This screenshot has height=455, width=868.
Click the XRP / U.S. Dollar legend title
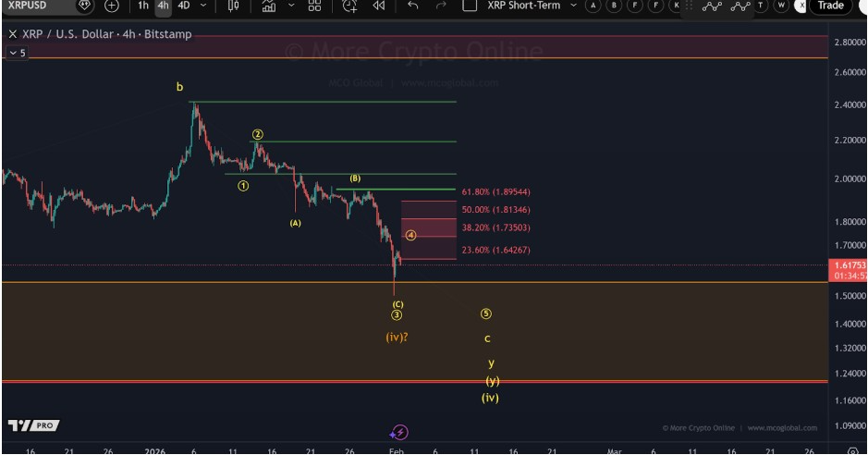(107, 34)
